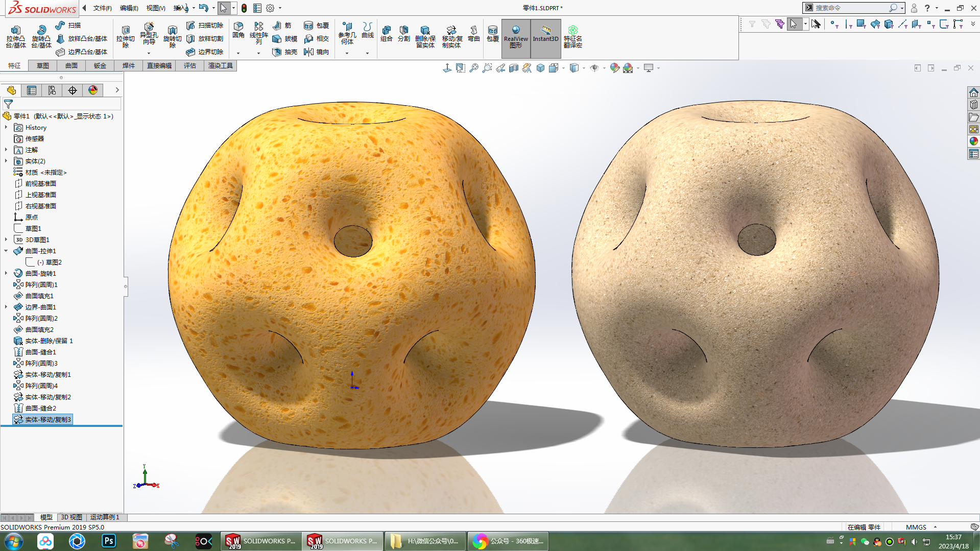The height and width of the screenshot is (551, 980).
Task: Select the 弯曲 flex tool
Action: tap(474, 34)
